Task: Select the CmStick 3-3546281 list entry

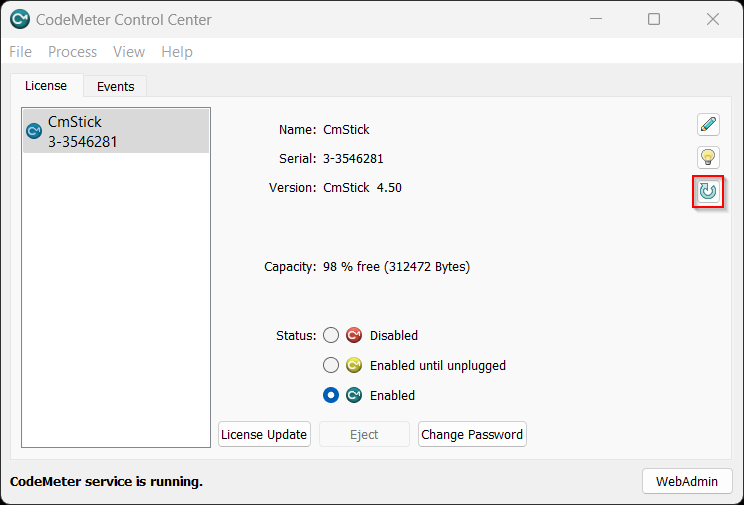Action: [x=115, y=132]
